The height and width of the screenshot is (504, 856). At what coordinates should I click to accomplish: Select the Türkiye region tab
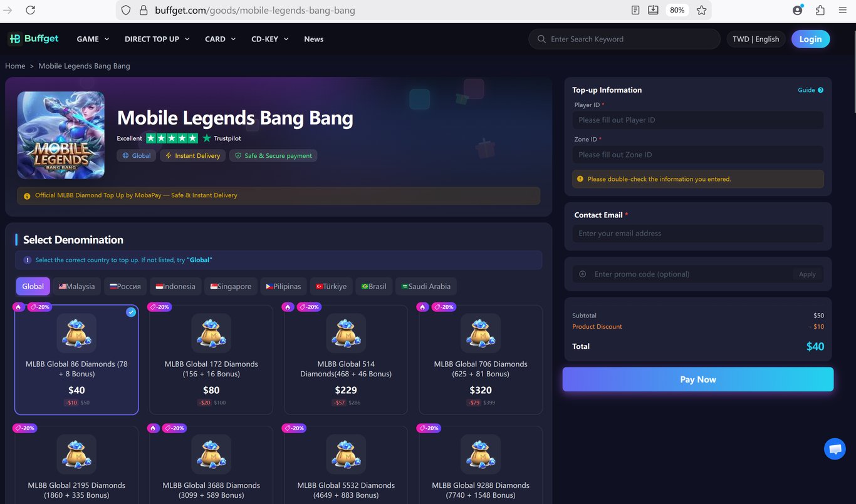[x=331, y=286]
